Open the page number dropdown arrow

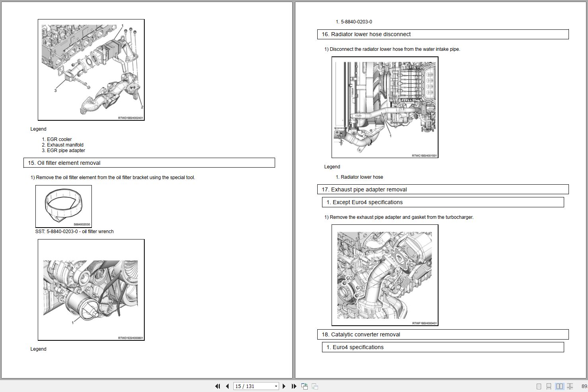pyautogui.click(x=276, y=386)
